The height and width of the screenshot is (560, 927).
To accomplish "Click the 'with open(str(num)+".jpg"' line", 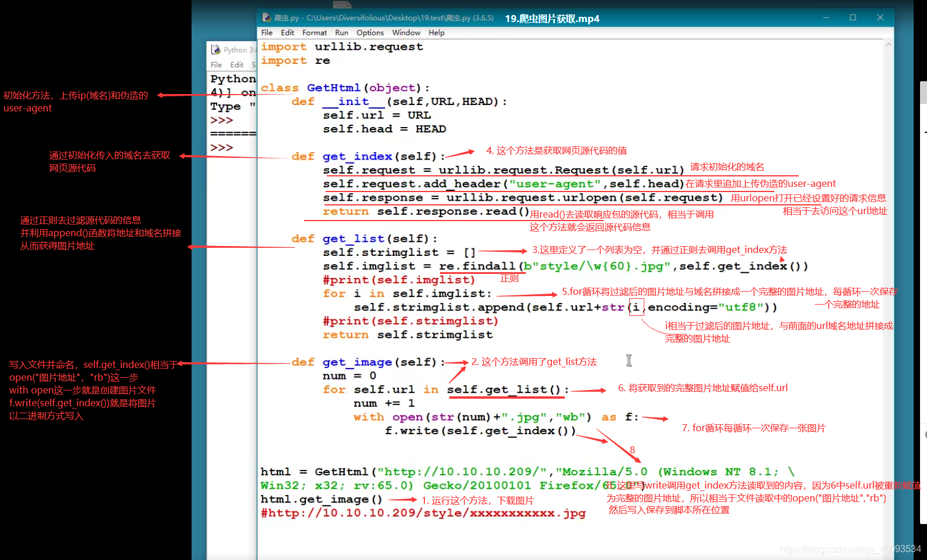I will tap(496, 417).
